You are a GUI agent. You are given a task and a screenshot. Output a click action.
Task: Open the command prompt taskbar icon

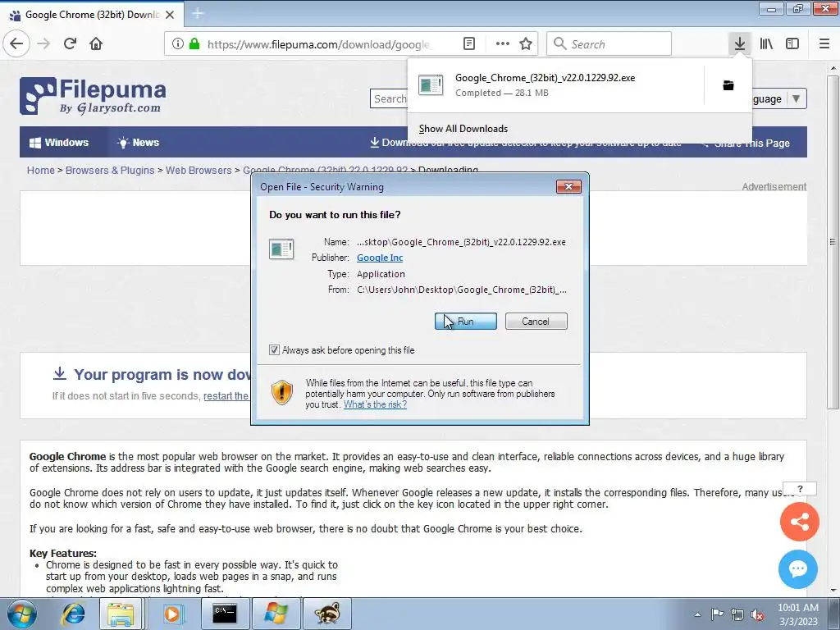click(x=225, y=614)
